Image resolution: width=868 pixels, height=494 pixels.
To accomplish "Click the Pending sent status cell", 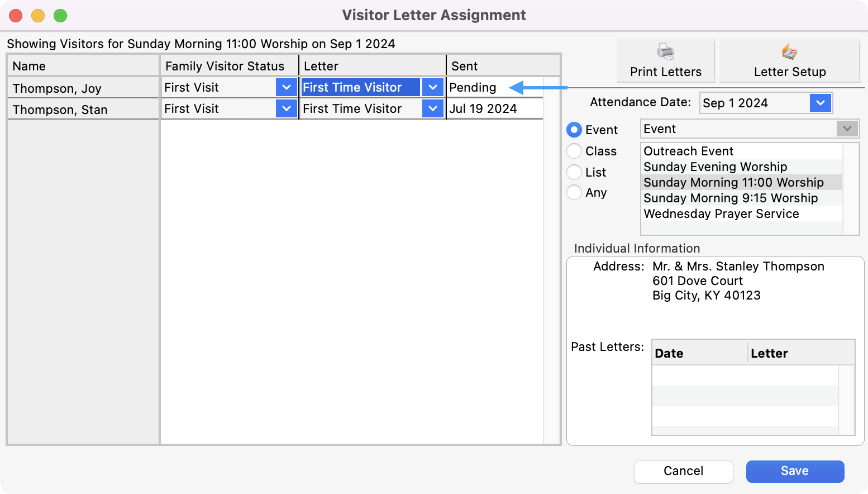I will tap(473, 88).
